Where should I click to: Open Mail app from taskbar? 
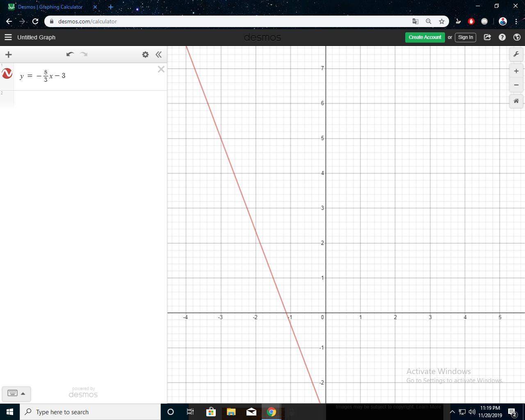[251, 412]
